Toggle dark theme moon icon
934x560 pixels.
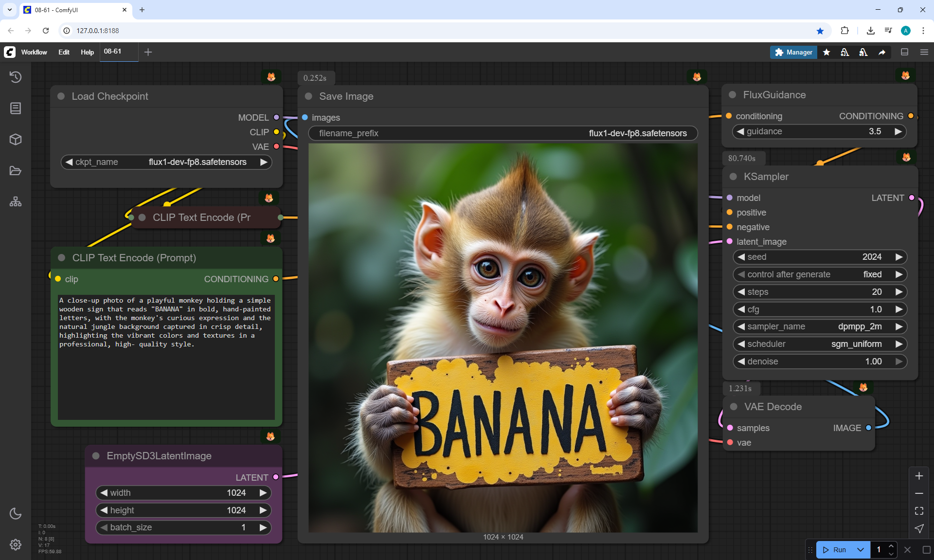pos(16,513)
